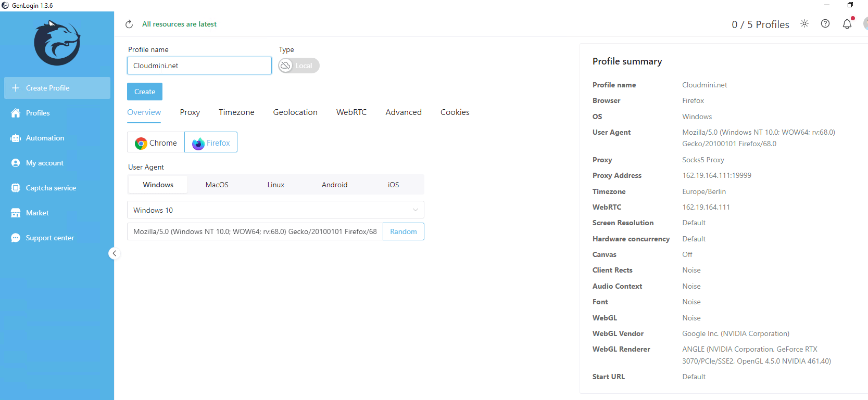
Task: Click the Firefox logo icon
Action: coord(198,144)
